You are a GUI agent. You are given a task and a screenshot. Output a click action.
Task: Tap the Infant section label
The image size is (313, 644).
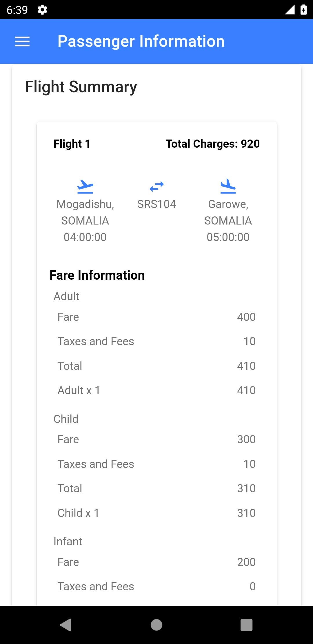coord(68,542)
